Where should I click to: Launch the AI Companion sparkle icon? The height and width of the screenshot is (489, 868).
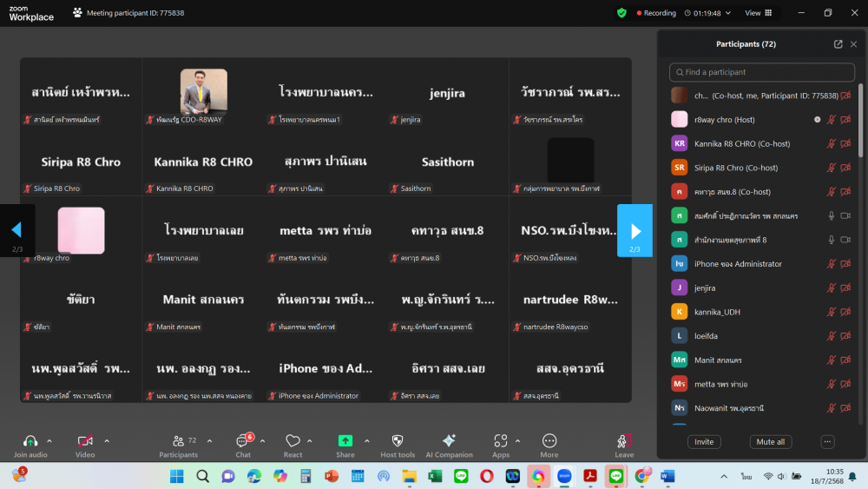coord(449,441)
